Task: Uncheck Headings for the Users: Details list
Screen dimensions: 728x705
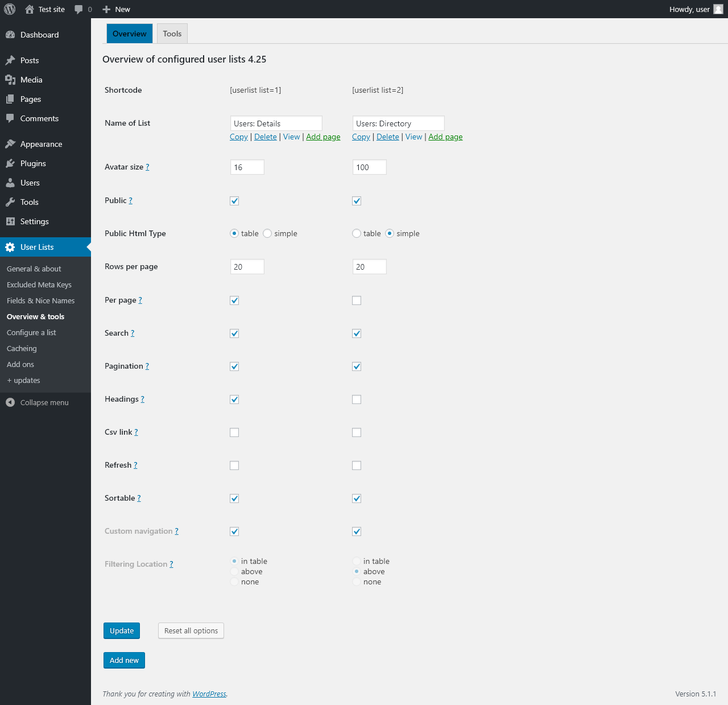Action: click(x=234, y=399)
